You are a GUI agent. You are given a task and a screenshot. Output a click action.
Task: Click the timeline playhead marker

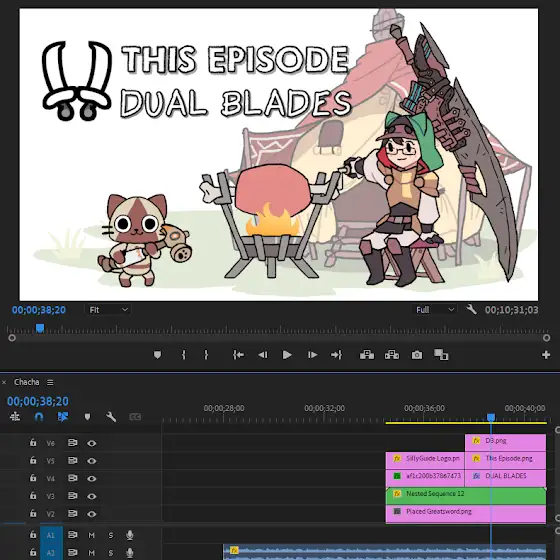(491, 417)
